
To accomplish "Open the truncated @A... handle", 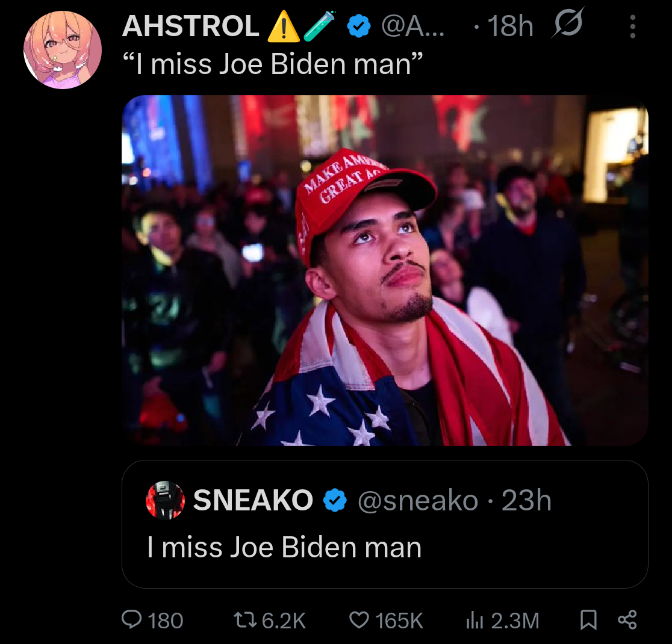I will [x=413, y=26].
